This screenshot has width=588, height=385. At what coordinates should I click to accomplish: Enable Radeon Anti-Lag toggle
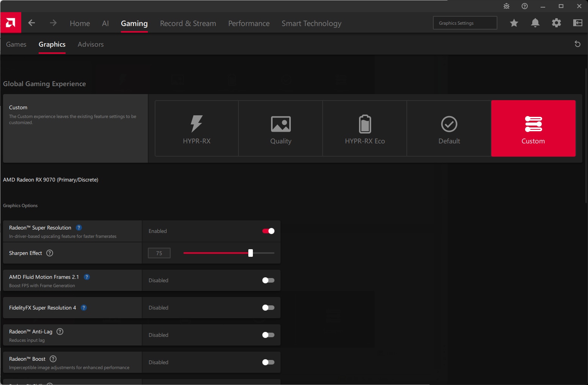[x=268, y=335]
